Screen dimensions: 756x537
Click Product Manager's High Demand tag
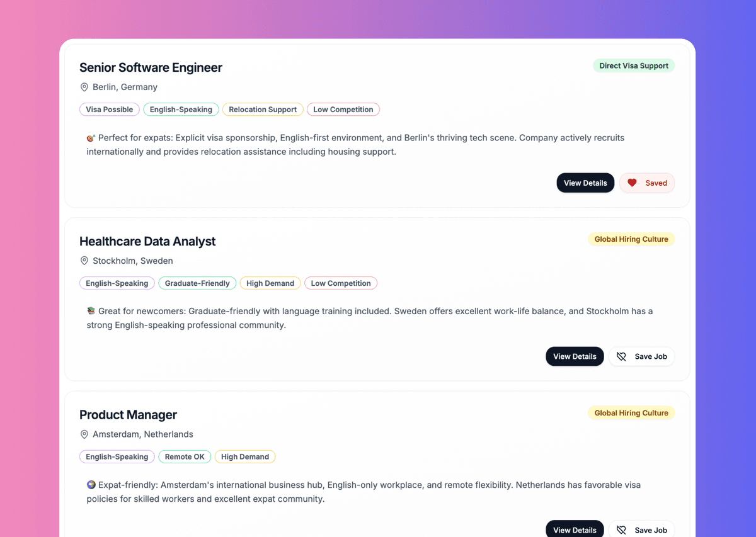coord(245,457)
